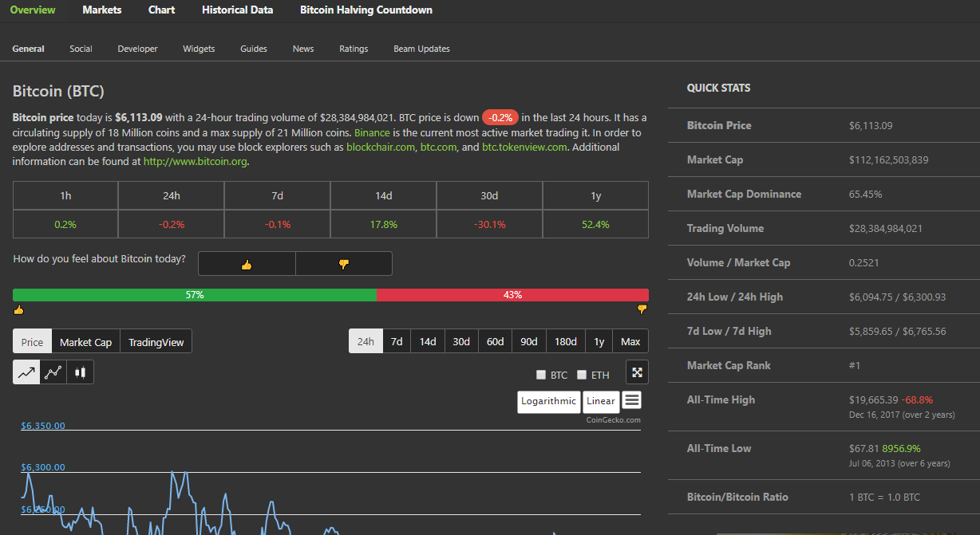Show the Max time range
The image size is (980, 535).
[630, 341]
